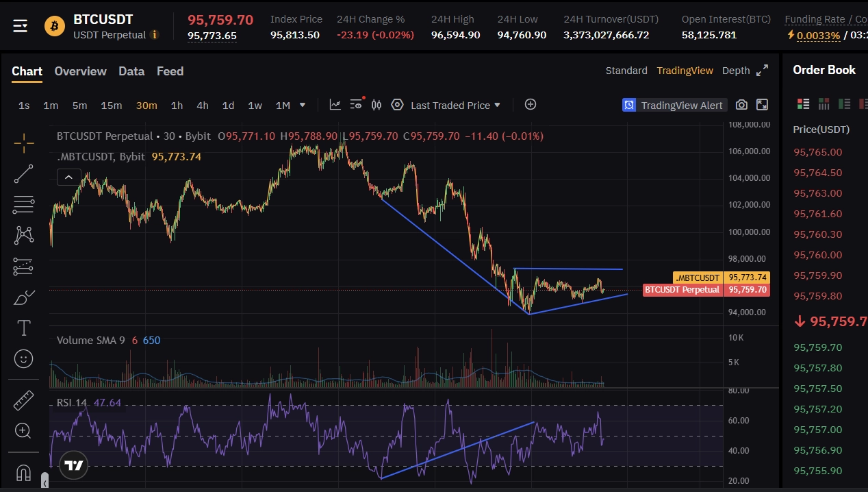Select the text annotation tool
The image size is (868, 492).
(24, 328)
